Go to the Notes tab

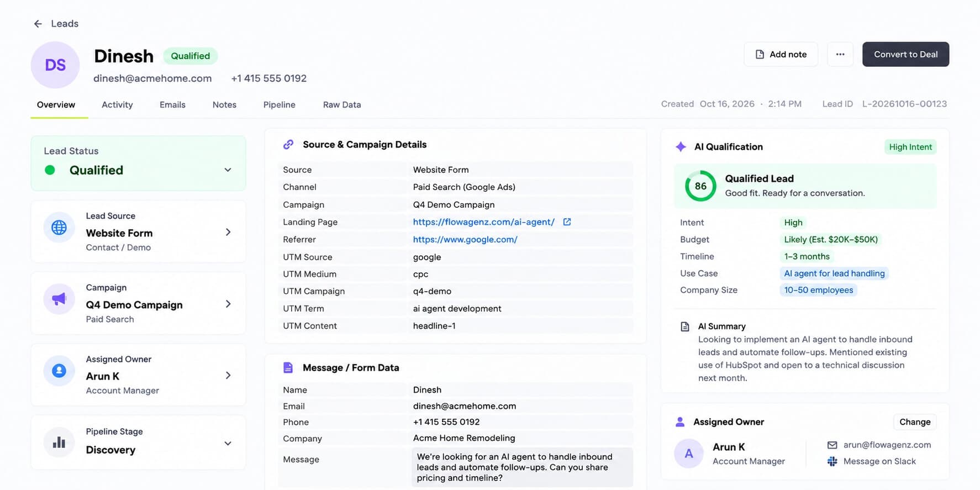(x=224, y=104)
